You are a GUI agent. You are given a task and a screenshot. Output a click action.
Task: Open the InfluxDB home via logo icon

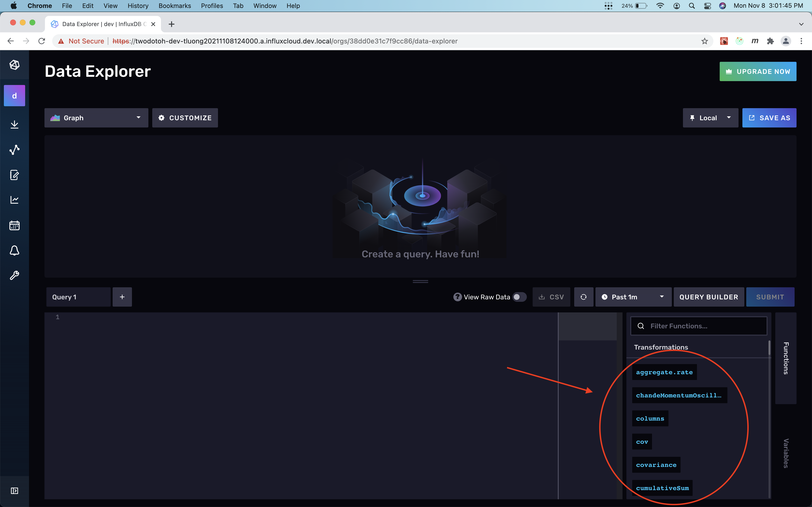[x=14, y=65]
